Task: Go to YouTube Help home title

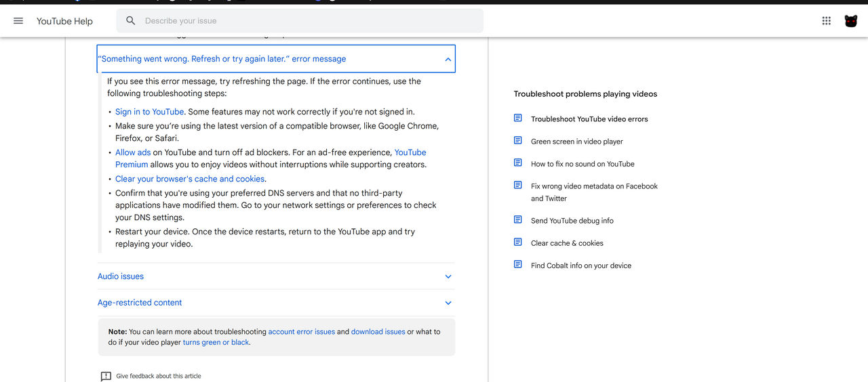Action: (64, 21)
